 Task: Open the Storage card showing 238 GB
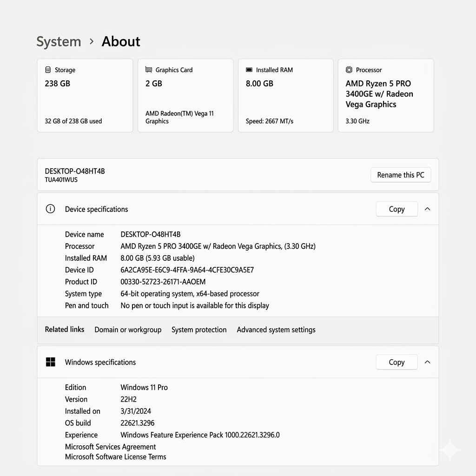click(85, 96)
